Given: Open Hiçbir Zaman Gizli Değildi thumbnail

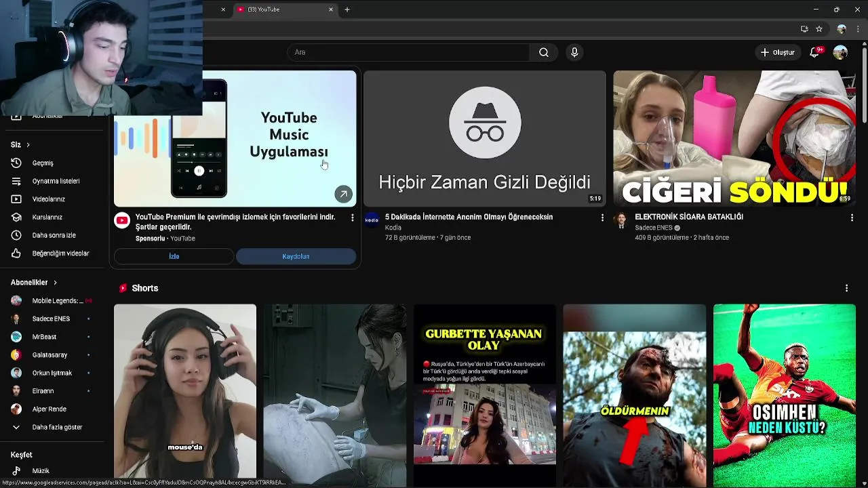Looking at the screenshot, I should coord(484,138).
